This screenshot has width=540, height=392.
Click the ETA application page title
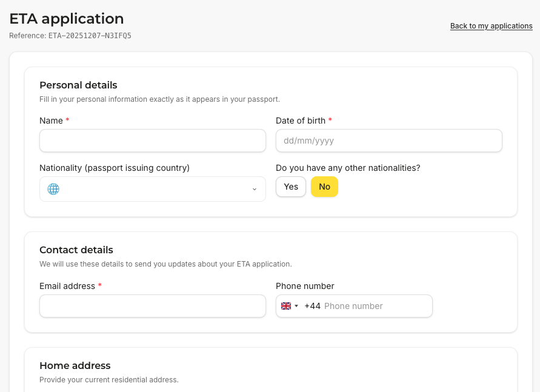point(67,18)
